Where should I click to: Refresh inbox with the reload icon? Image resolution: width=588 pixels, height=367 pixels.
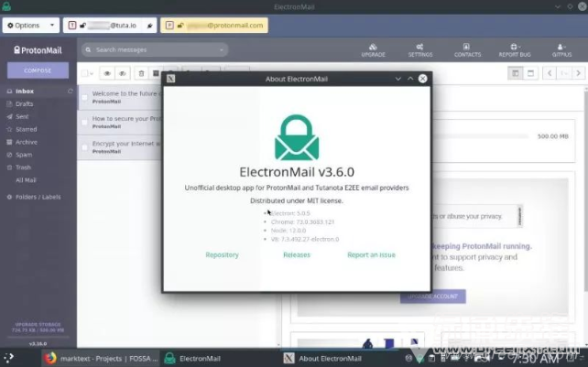[71, 92]
